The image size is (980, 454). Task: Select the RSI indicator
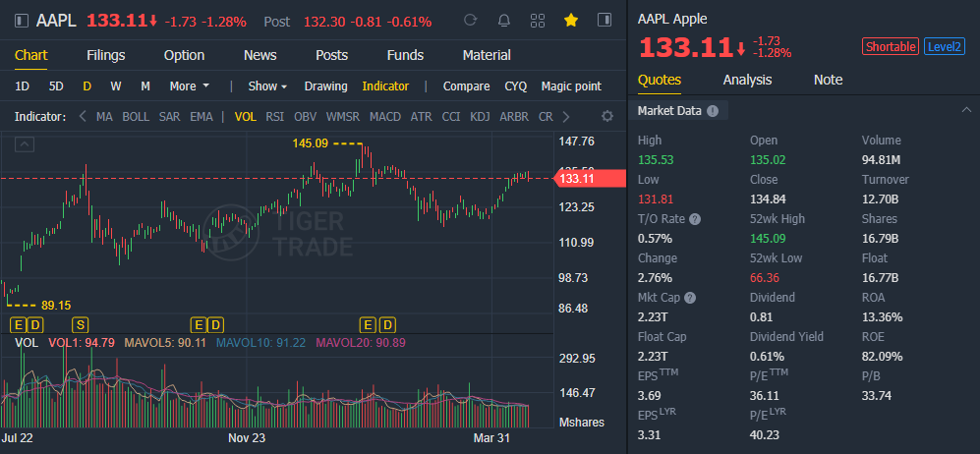[x=275, y=117]
